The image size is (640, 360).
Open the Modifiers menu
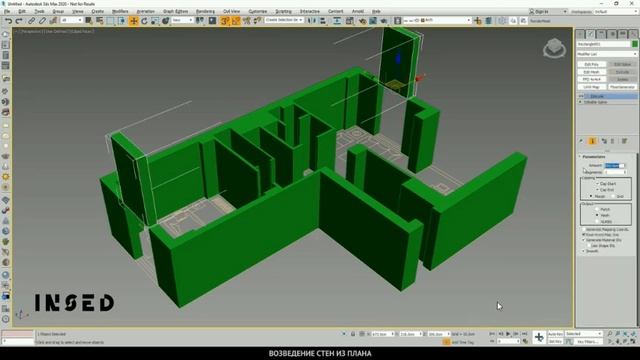120,11
